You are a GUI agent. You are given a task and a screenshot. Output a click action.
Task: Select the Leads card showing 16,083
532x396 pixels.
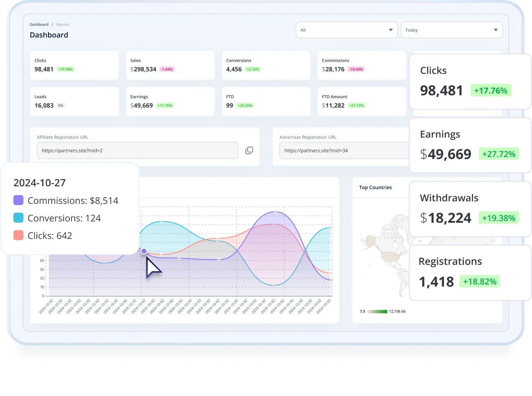click(74, 102)
